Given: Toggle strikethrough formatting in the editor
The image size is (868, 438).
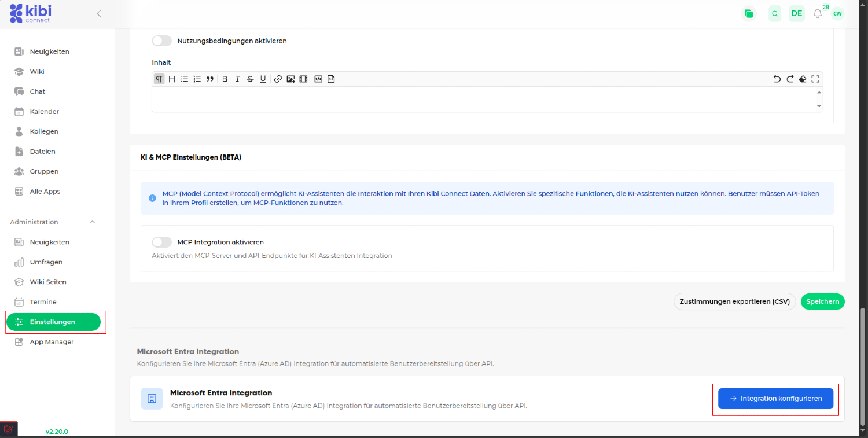Looking at the screenshot, I should (x=250, y=79).
